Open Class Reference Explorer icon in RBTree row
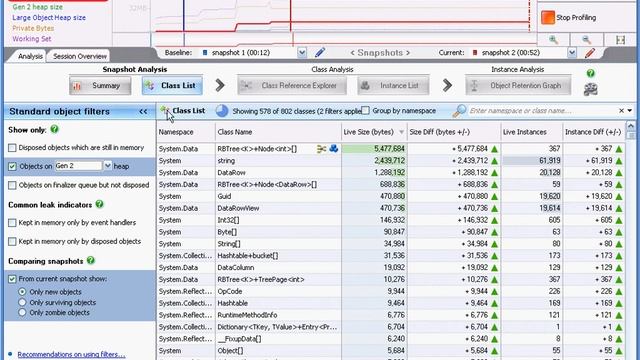The image size is (640, 360). coord(321,149)
